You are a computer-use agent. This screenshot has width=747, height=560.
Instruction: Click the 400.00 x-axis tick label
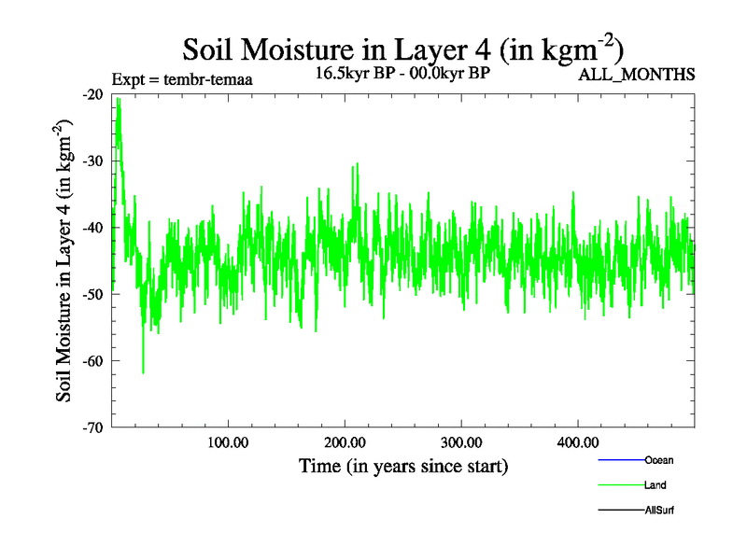[577, 441]
